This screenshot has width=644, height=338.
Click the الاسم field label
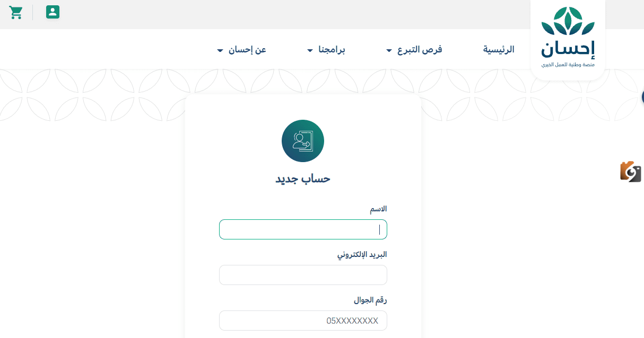(378, 209)
